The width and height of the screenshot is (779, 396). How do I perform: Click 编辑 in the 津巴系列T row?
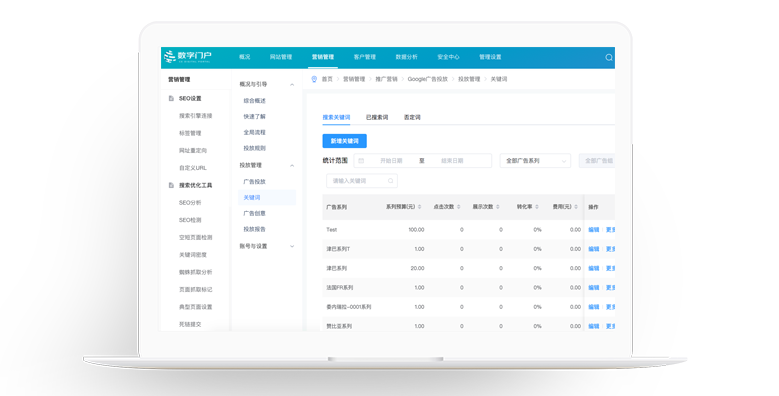(x=594, y=249)
